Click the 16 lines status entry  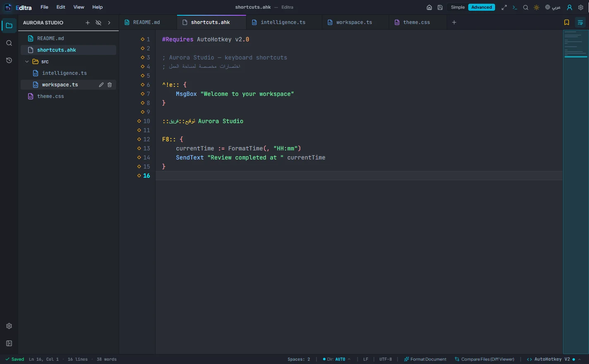click(x=78, y=359)
